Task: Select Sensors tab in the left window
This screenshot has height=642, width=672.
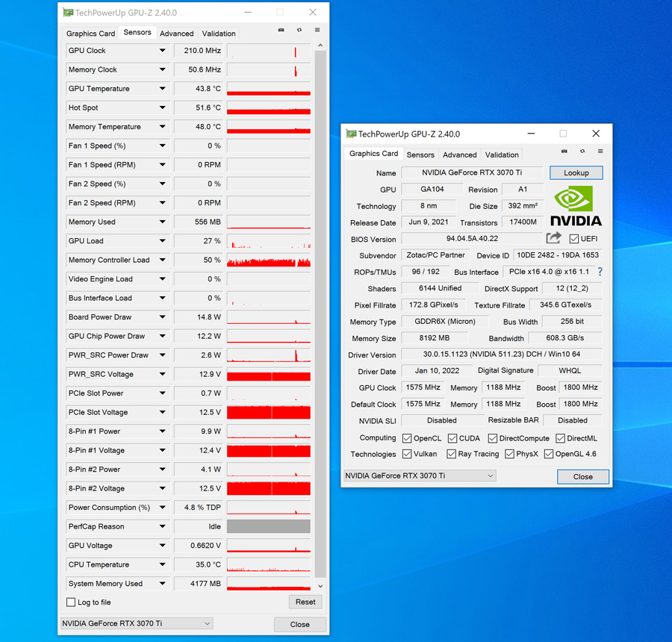Action: pyautogui.click(x=137, y=32)
